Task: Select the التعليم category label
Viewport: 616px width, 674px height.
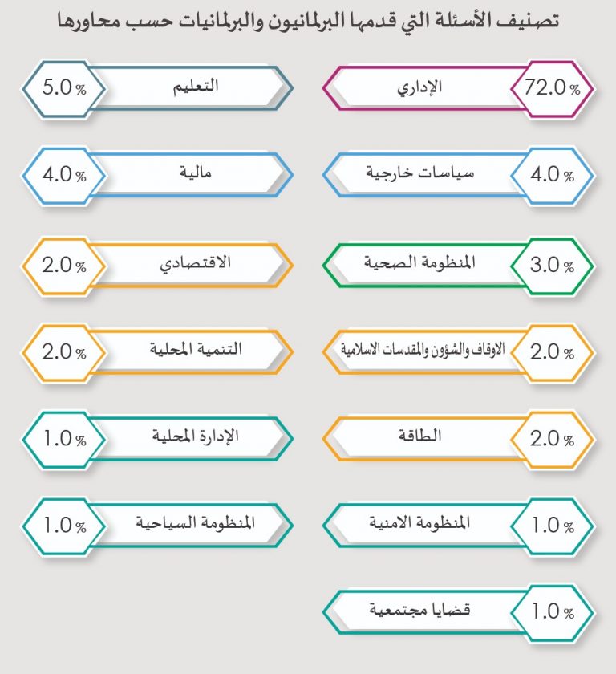Action: point(196,87)
